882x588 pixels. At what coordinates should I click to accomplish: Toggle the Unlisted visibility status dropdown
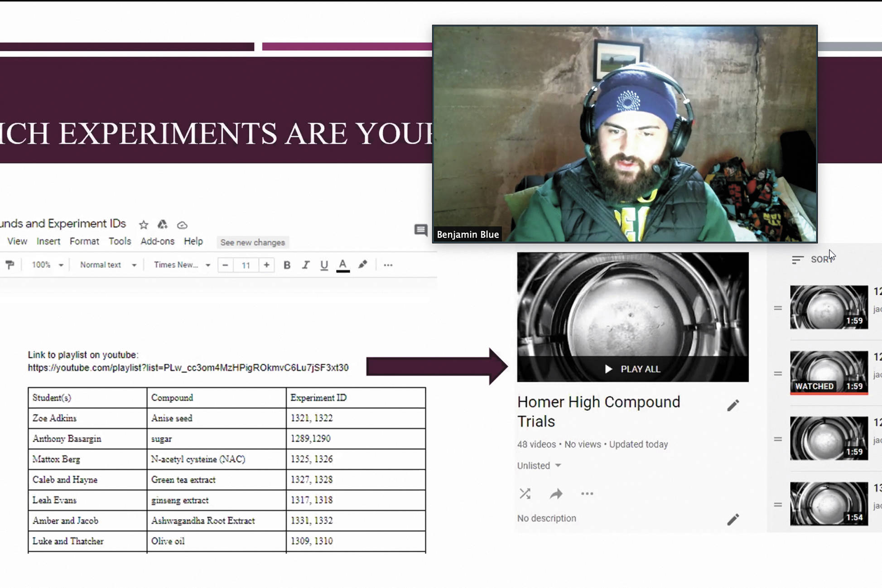click(539, 465)
